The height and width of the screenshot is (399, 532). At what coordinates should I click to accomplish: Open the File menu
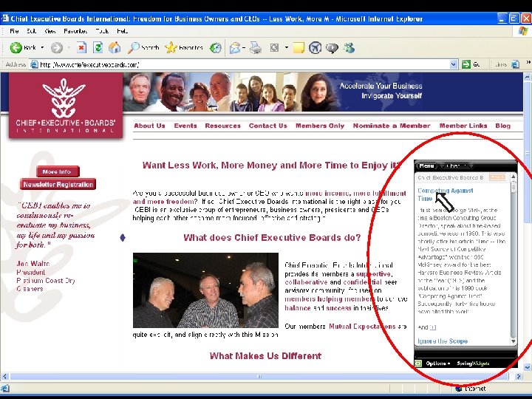pyautogui.click(x=14, y=31)
